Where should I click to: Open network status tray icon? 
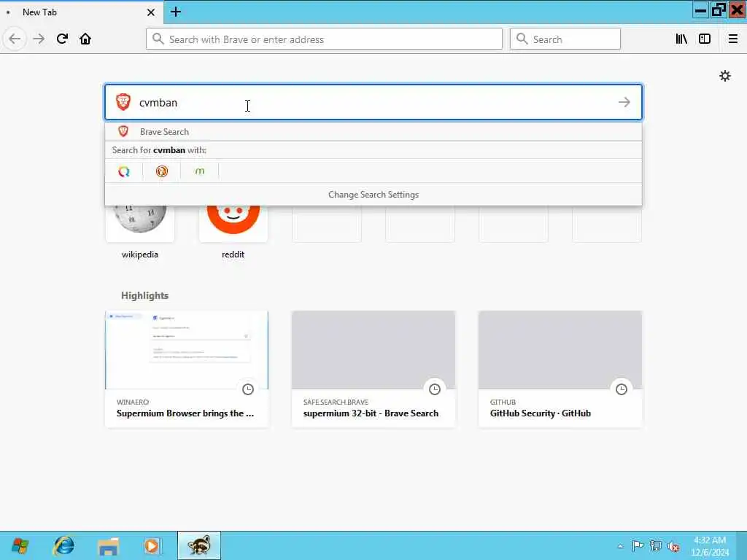click(x=656, y=545)
